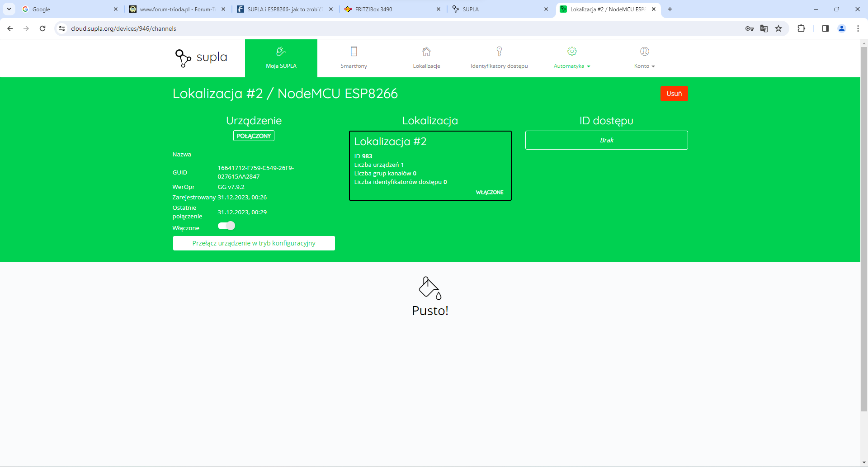Click the site info icon in address bar
Viewport: 868px width, 467px height.
pos(62,28)
